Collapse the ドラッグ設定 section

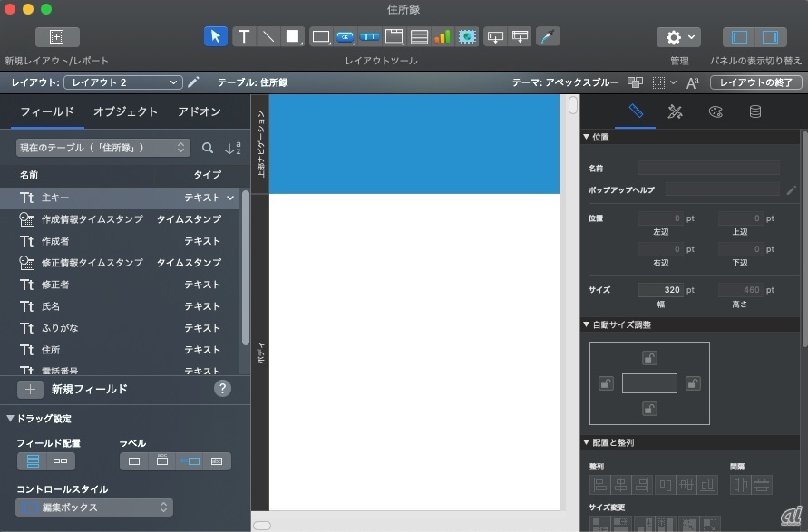[11, 419]
